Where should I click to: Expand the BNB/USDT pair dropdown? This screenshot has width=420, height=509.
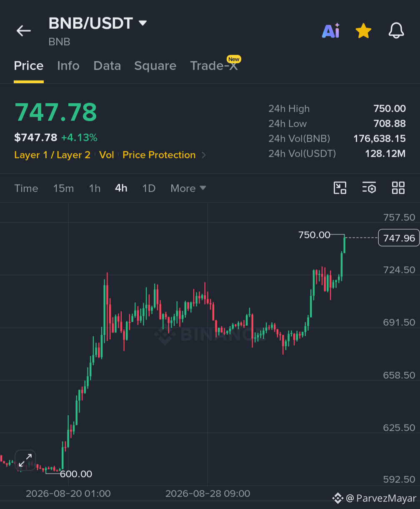[x=142, y=23]
